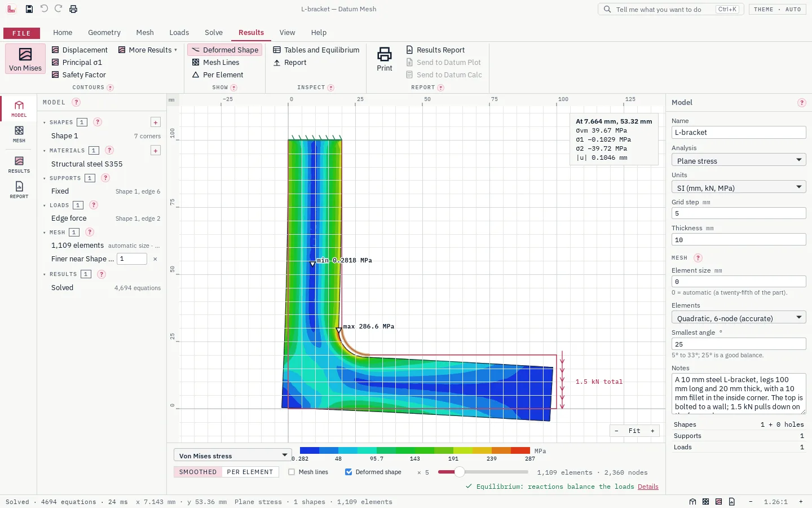Open the Units dropdown

tap(739, 187)
